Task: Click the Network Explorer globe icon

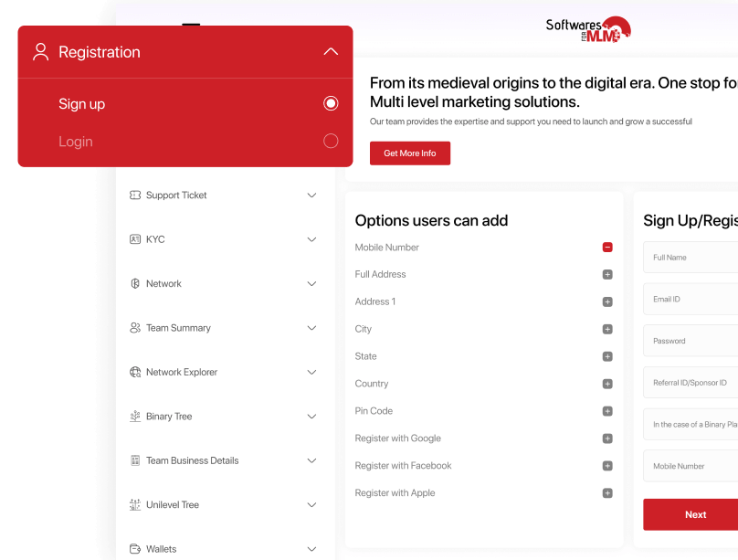Action: 135,372
